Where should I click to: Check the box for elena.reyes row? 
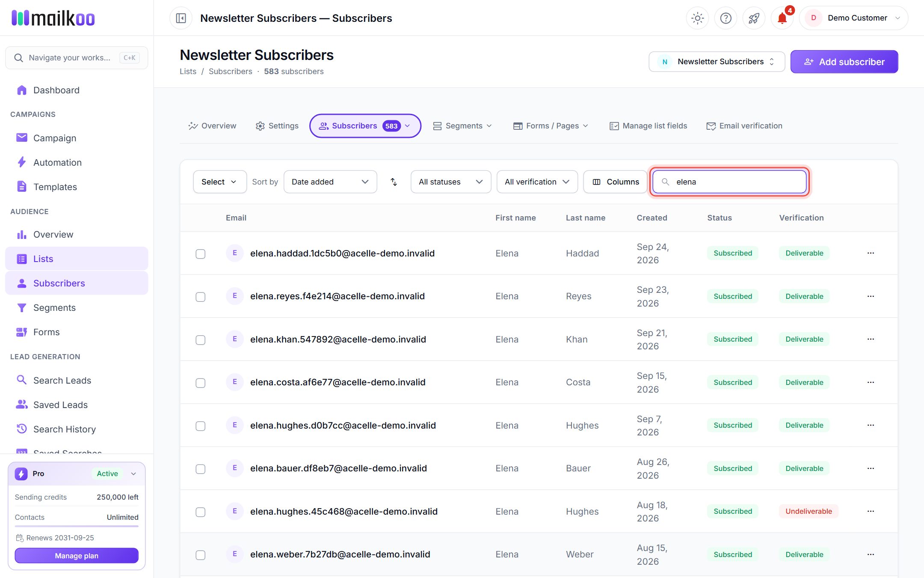pos(200,297)
